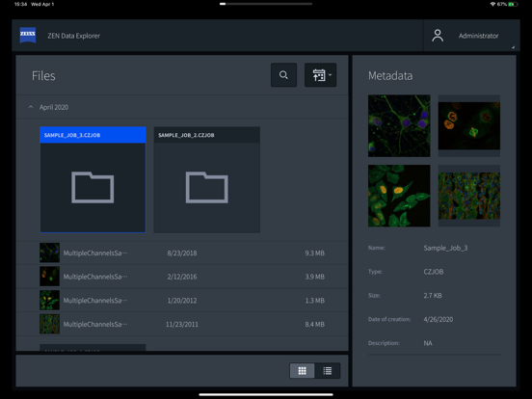Open the sort-by-date calendar dropdown
The image size is (532, 399).
(320, 75)
